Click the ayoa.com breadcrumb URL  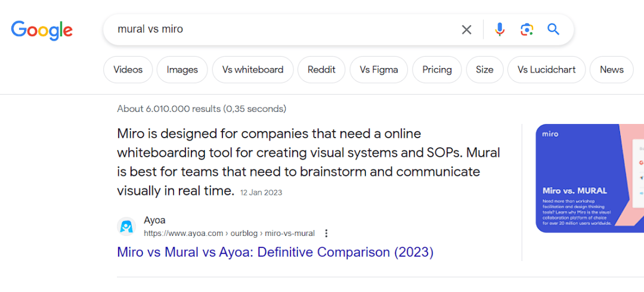click(x=229, y=233)
